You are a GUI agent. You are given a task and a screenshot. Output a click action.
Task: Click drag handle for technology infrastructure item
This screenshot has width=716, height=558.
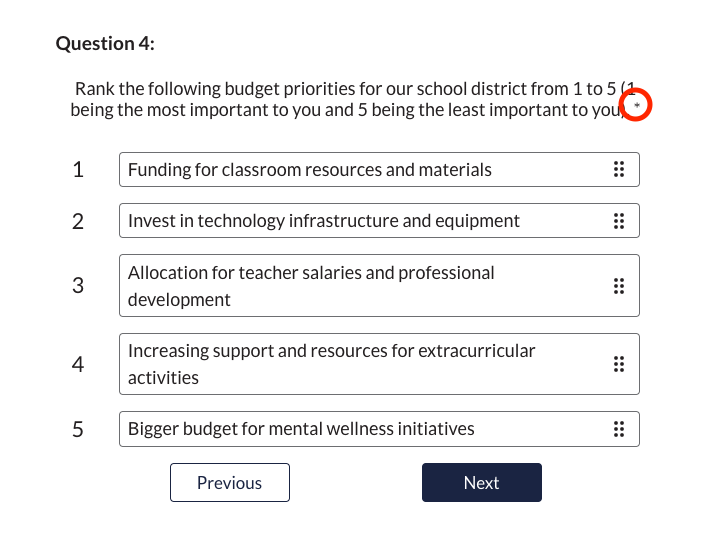point(619,221)
